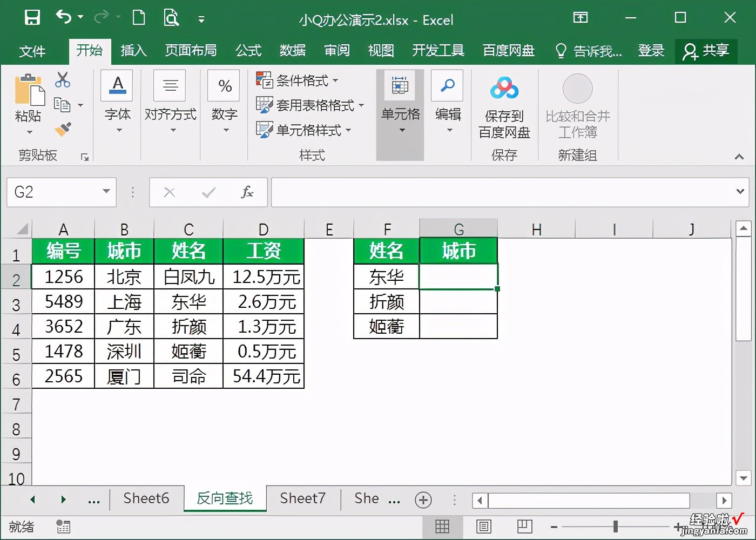This screenshot has width=756, height=540.
Task: Click the Cancel X in formula bar
Action: (x=170, y=192)
